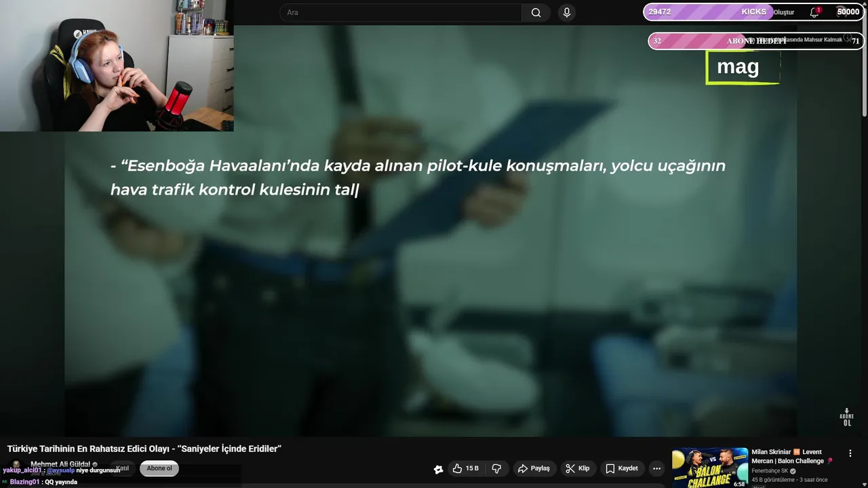Click the ABONE OL watermark in video corner
The height and width of the screenshot is (488, 868).
847,417
